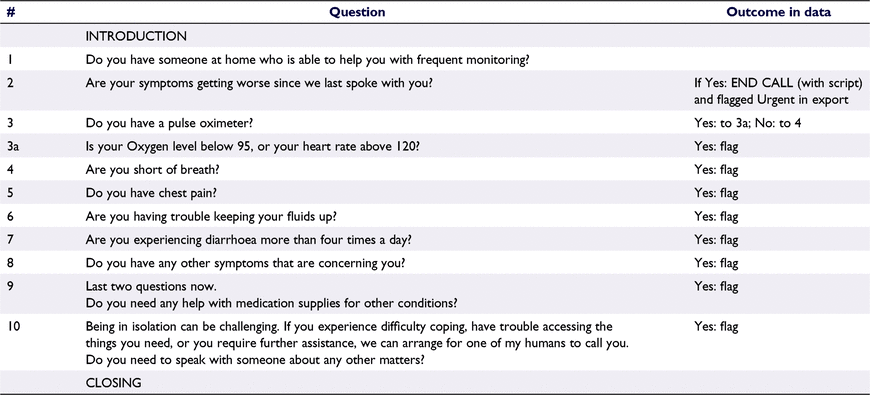The image size is (870, 395).
Task: Click the END CALL outcome text
Action: tap(779, 92)
